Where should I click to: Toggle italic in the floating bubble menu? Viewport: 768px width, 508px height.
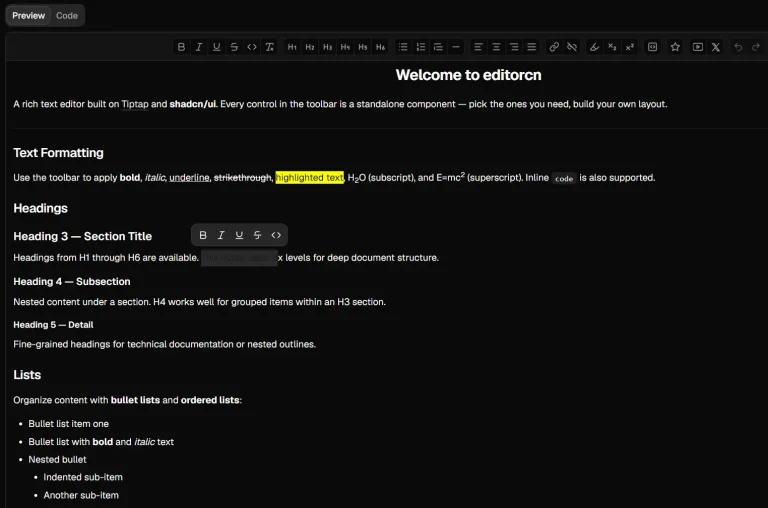(221, 235)
